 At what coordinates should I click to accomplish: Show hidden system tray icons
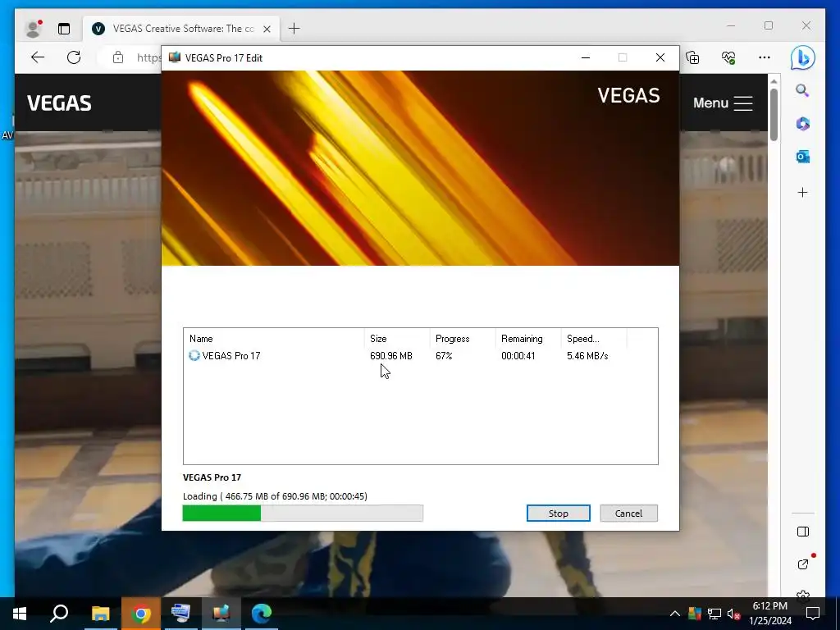click(x=675, y=614)
